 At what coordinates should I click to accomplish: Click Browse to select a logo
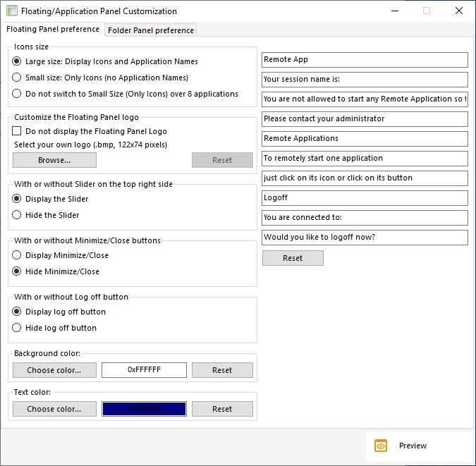54,160
